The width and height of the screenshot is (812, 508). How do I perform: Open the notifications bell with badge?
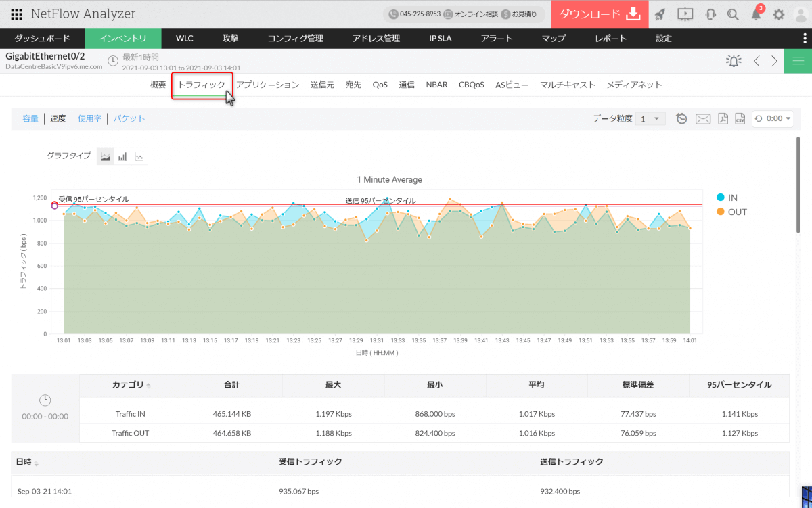coord(757,14)
